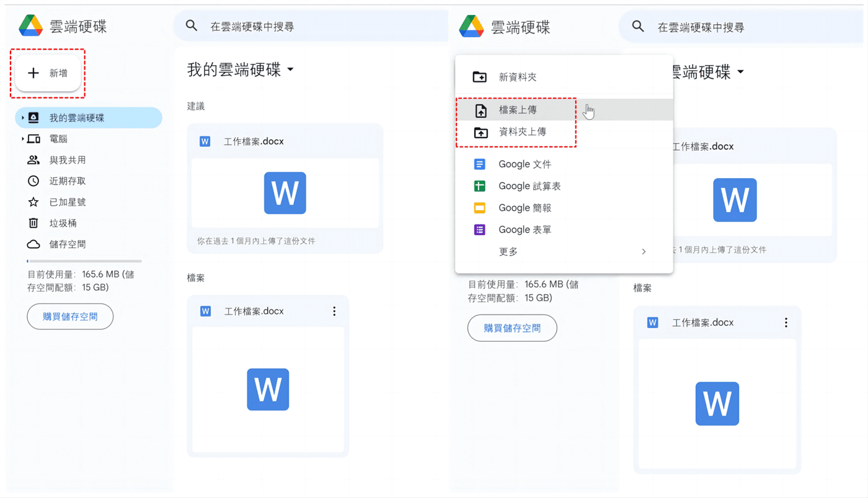Choose 新資料夾 from the new menu

(x=564, y=77)
